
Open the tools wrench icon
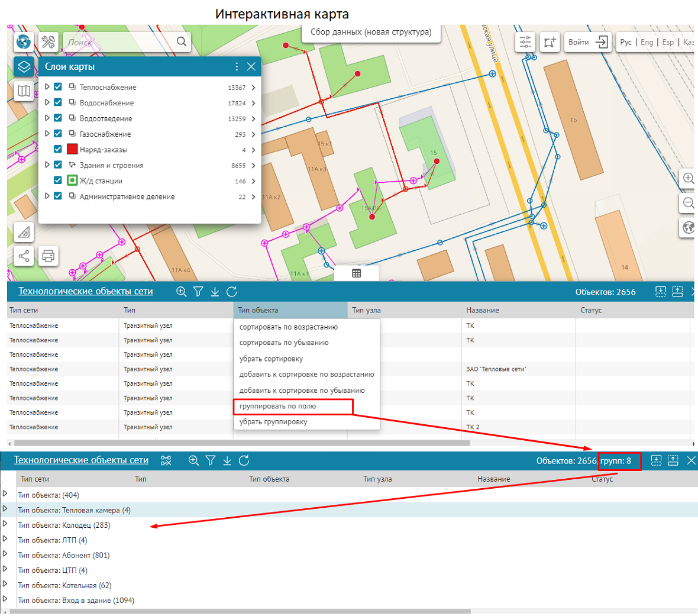tap(49, 42)
